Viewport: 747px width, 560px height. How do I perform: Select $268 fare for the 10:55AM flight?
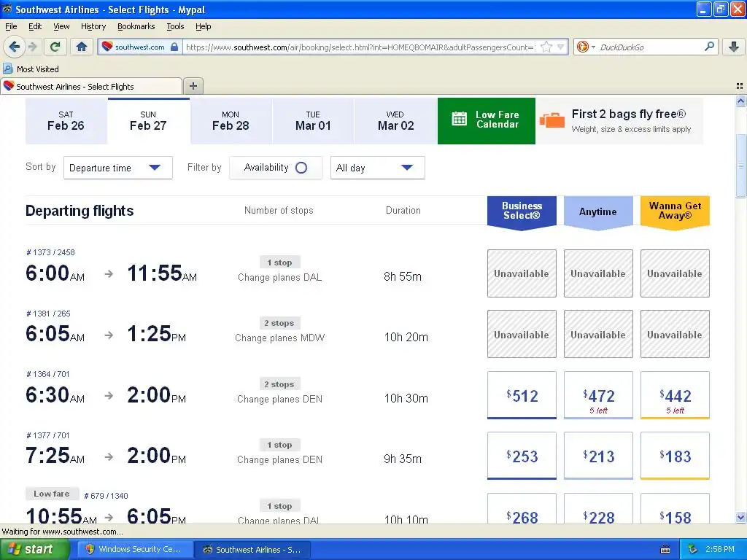pos(522,508)
